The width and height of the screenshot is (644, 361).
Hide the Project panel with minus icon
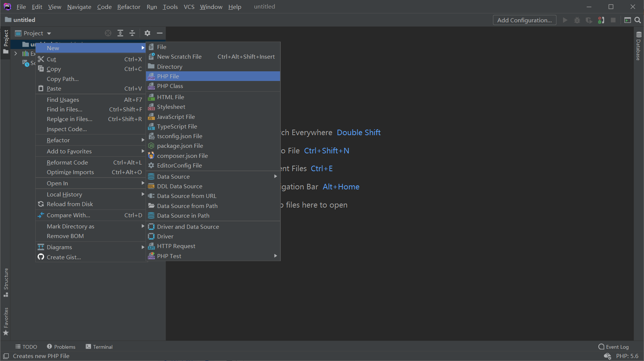click(160, 33)
